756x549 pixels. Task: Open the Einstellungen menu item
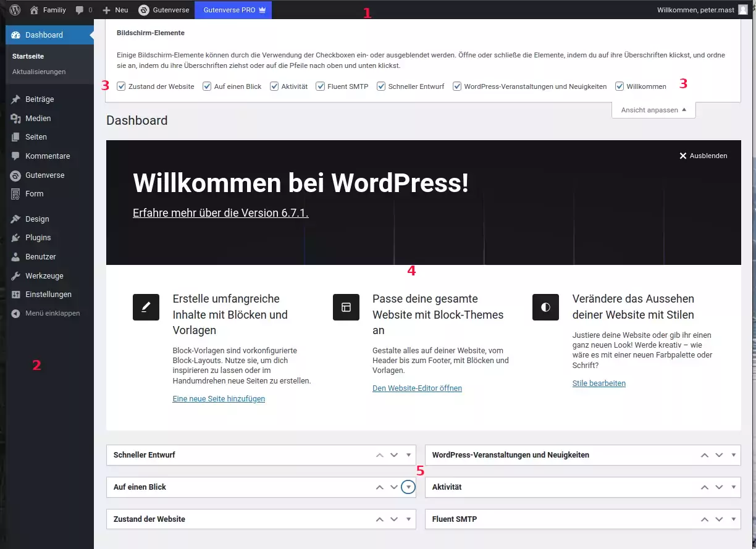pyautogui.click(x=49, y=295)
